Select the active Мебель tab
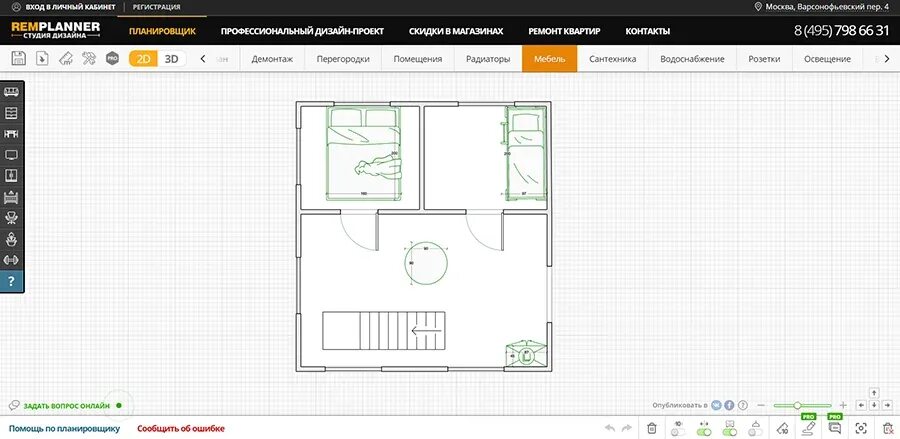This screenshot has width=900, height=439. (x=549, y=59)
